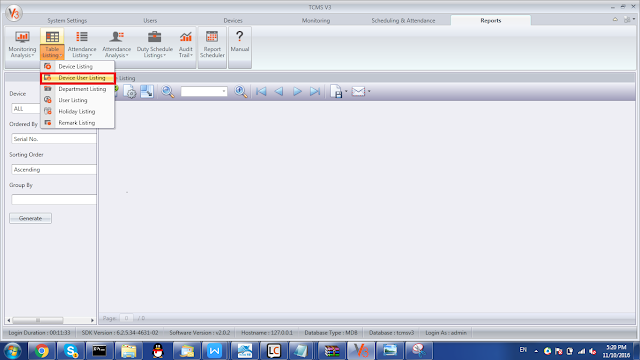
Task: Go to the first report page
Action: (x=261, y=91)
